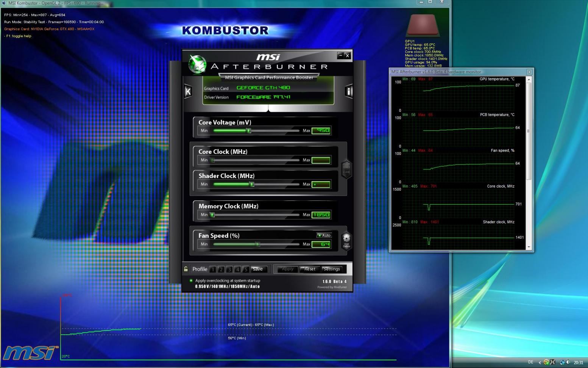The image size is (588, 368).
Task: Click the profile lock icon
Action: (186, 269)
